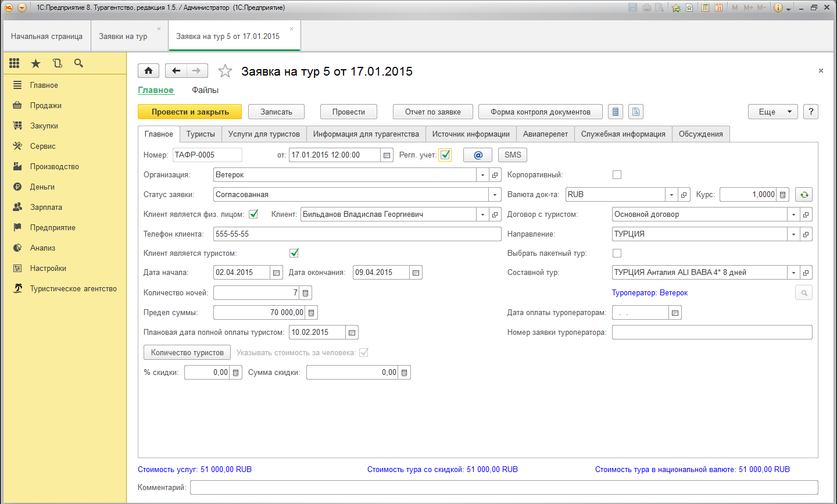Open the Файлы link under the title
The height and width of the screenshot is (504, 837).
pos(205,90)
